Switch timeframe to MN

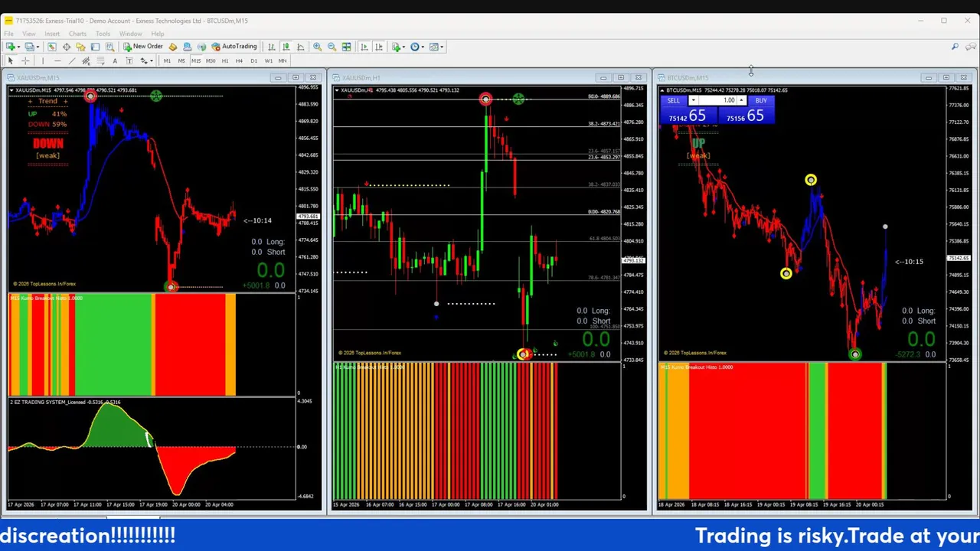point(283,61)
